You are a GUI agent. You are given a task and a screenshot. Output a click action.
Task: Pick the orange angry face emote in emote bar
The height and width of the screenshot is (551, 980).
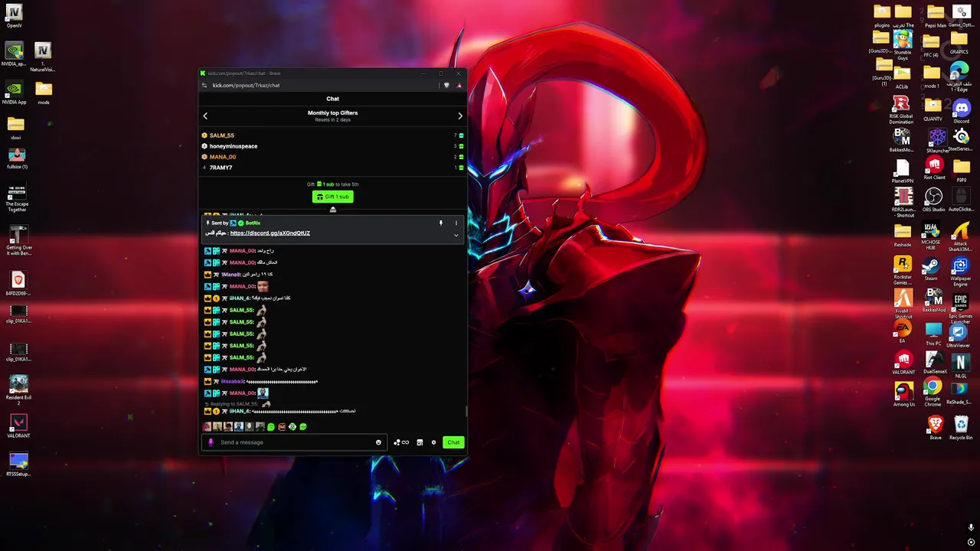[x=282, y=426]
